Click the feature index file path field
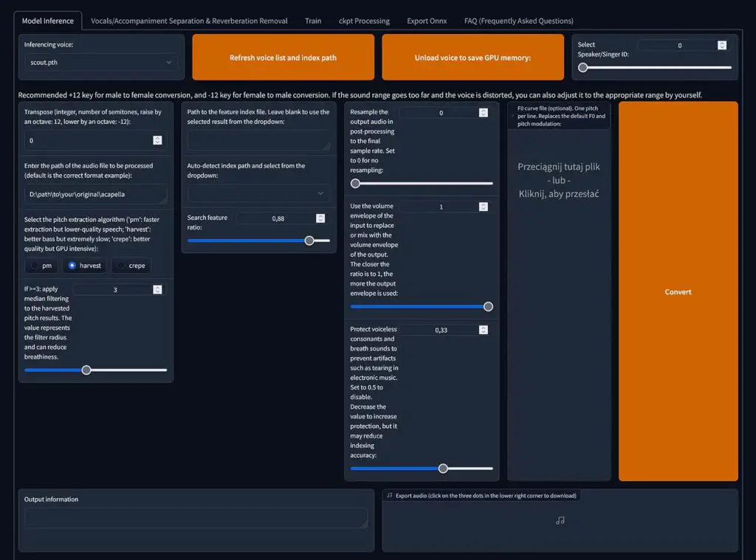Viewport: 756px width, 560px height. [258, 140]
